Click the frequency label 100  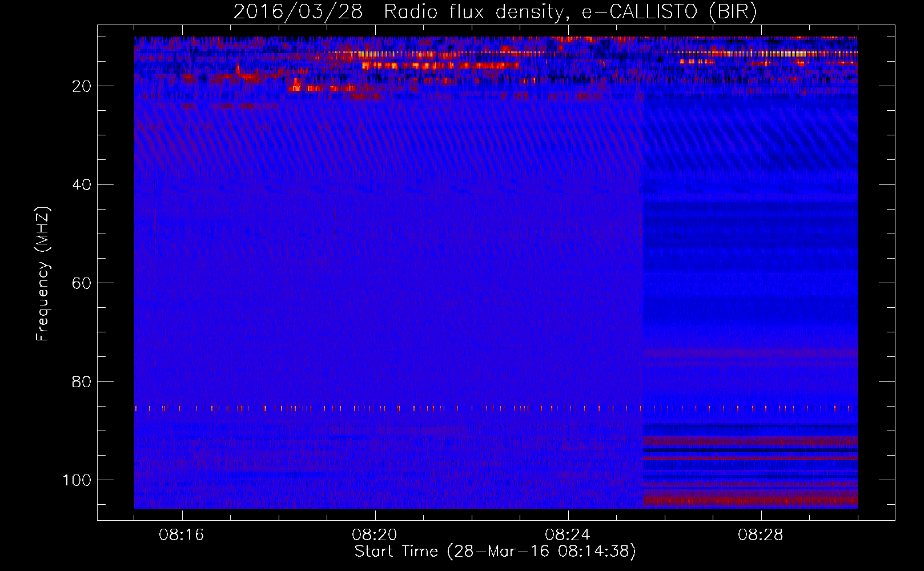pos(77,480)
